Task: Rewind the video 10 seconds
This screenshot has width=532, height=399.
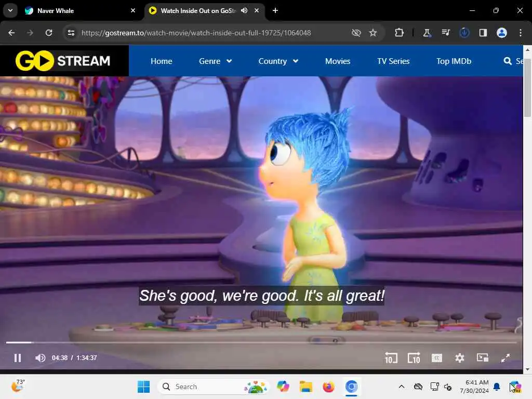Action: click(391, 358)
